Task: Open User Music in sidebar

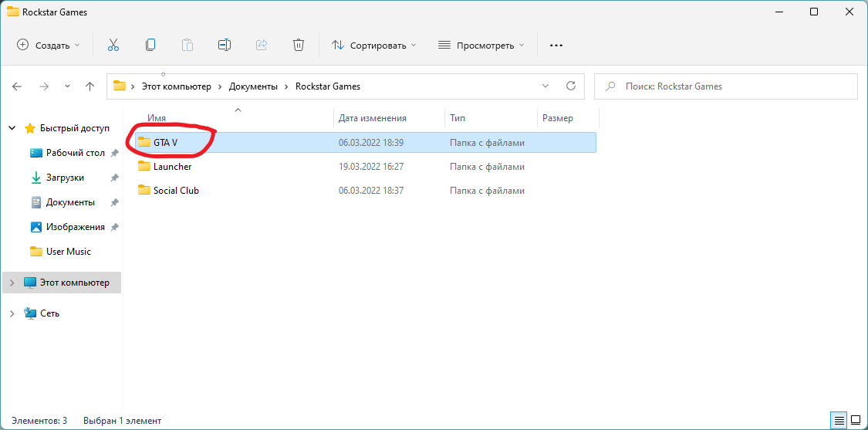Action: click(x=69, y=252)
